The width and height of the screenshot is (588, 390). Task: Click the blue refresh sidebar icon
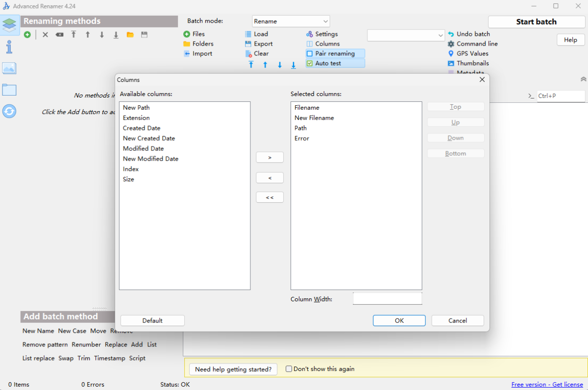[9, 111]
